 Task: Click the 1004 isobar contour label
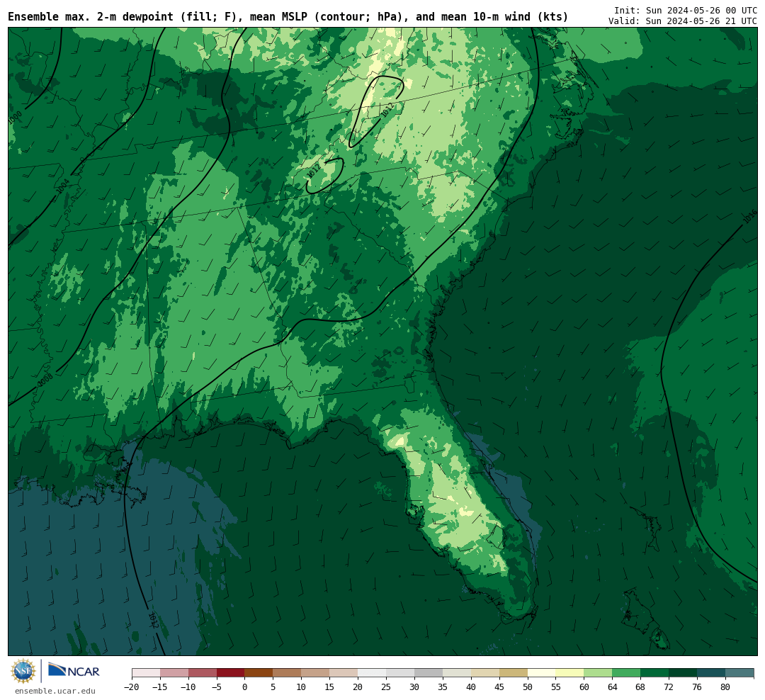pos(63,186)
